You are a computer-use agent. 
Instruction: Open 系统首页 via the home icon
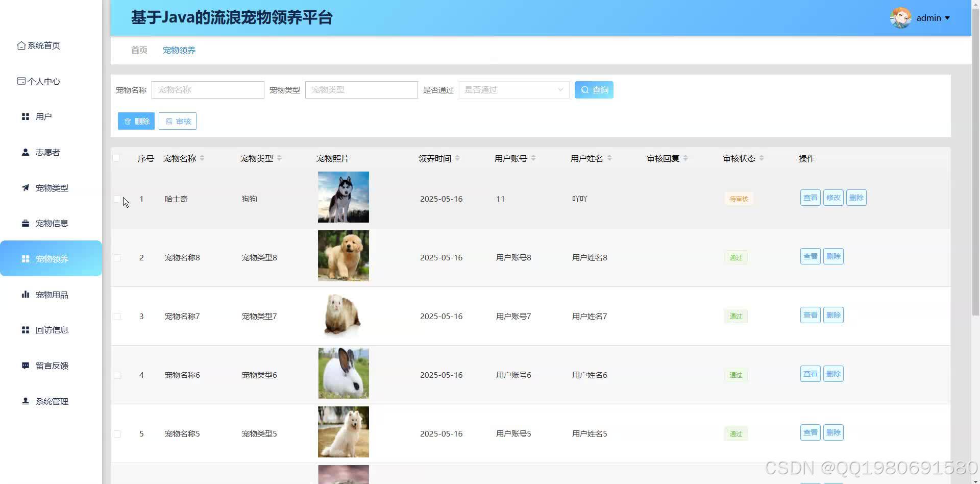[x=20, y=45]
